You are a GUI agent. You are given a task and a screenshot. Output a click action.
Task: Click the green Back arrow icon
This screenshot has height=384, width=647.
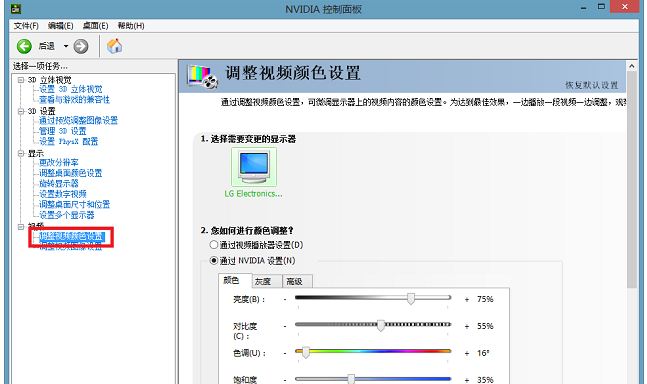click(x=24, y=46)
